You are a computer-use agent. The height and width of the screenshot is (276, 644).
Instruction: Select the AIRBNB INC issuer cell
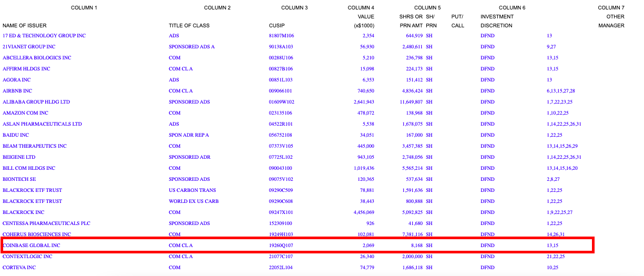click(x=17, y=91)
